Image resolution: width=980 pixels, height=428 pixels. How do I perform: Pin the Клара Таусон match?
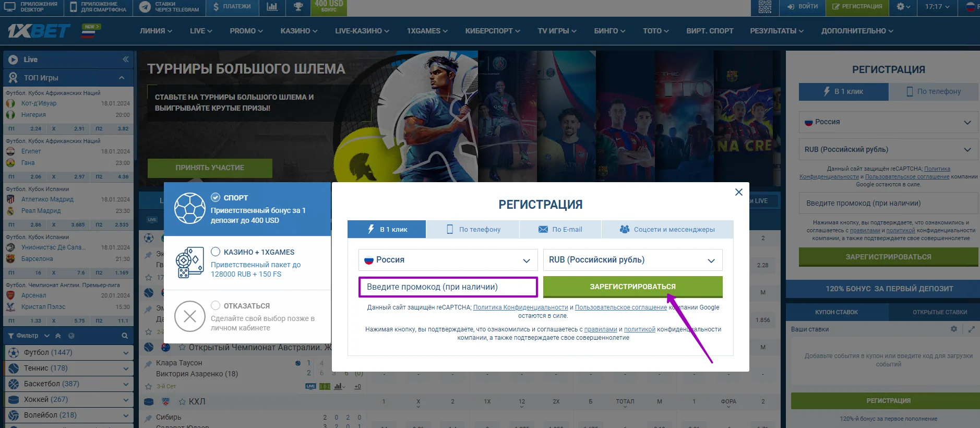[x=149, y=364]
